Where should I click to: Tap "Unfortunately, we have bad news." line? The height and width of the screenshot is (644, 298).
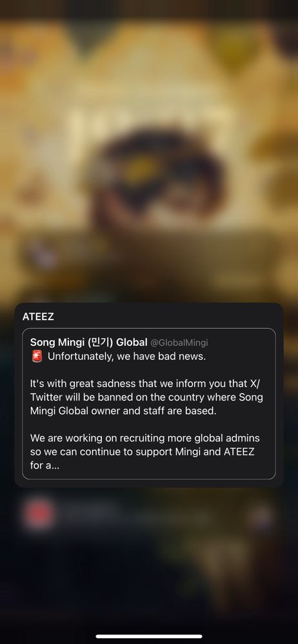coord(127,357)
